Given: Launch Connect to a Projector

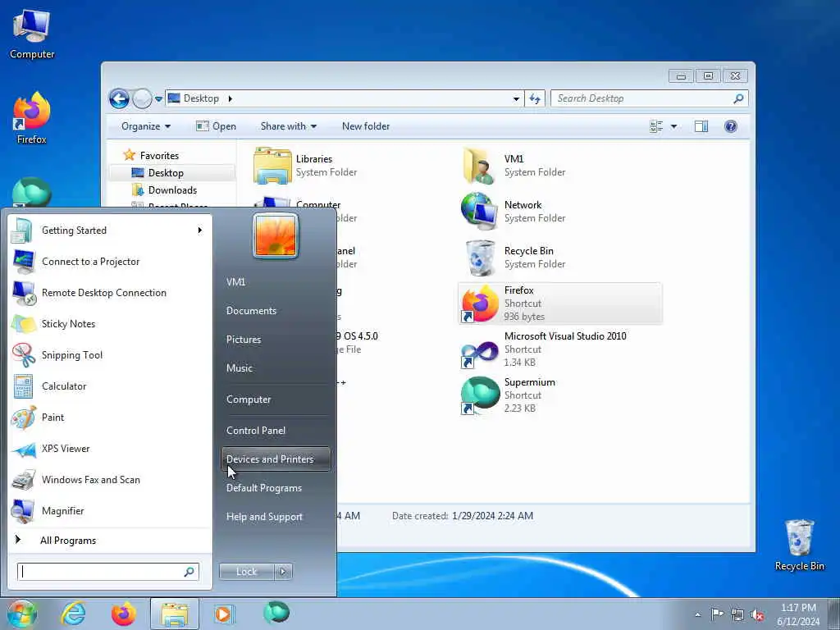Looking at the screenshot, I should pyautogui.click(x=110, y=262).
